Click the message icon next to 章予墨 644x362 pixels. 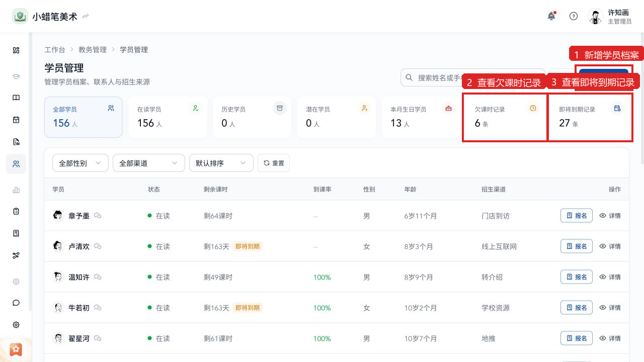[98, 216]
